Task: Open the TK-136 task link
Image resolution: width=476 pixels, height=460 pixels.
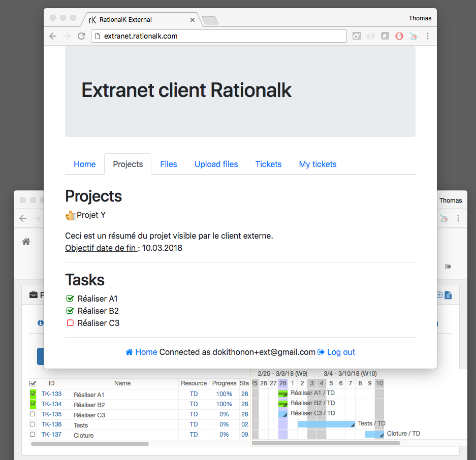Action: coord(51,424)
